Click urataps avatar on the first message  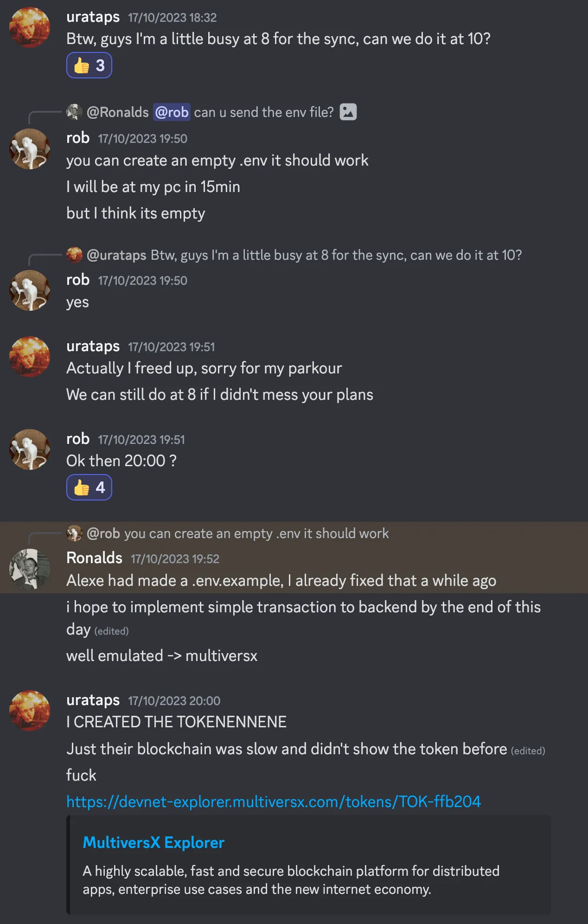point(30,27)
